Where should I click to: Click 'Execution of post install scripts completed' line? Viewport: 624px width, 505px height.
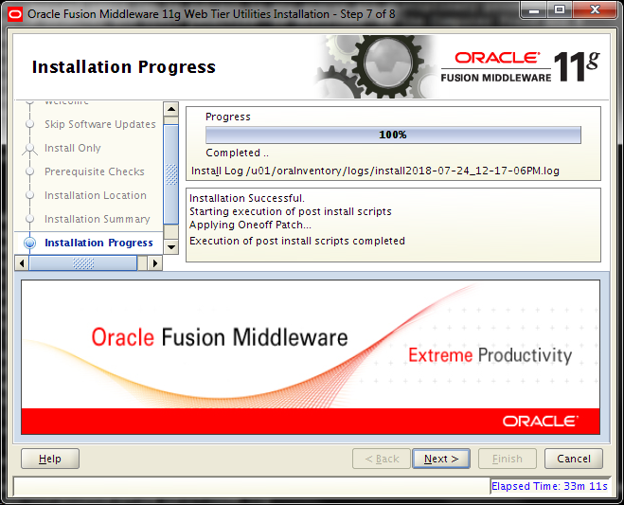click(297, 241)
